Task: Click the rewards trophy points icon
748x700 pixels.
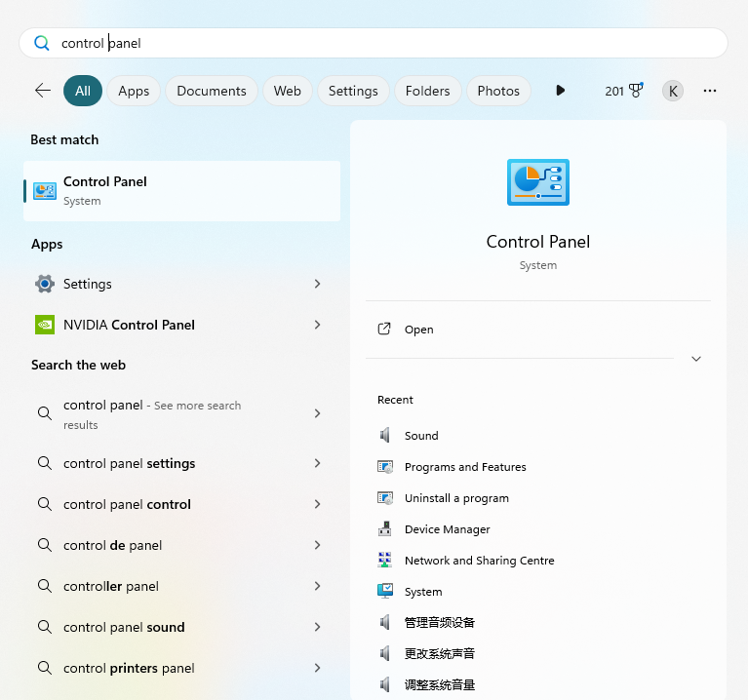Action: point(636,91)
